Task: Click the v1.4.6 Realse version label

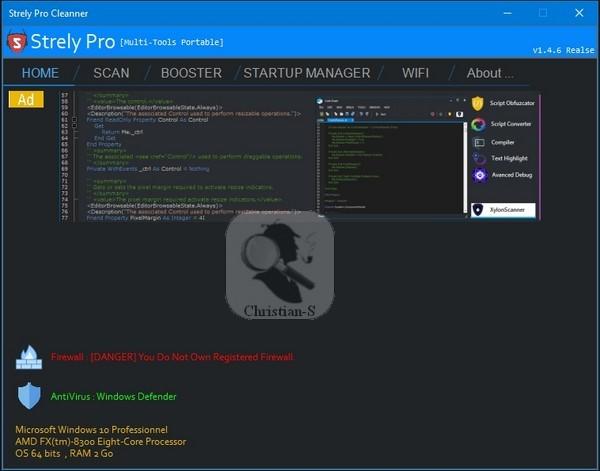Action: pos(563,50)
